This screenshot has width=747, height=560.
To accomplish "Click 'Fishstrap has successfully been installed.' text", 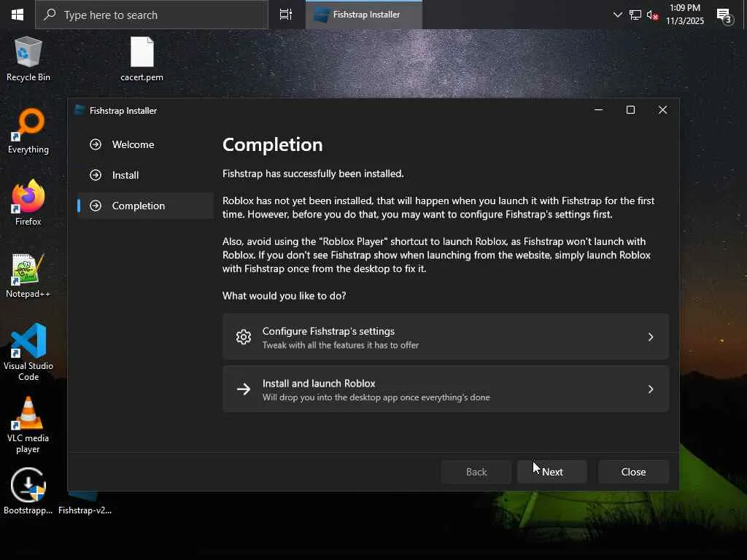I will (313, 174).
